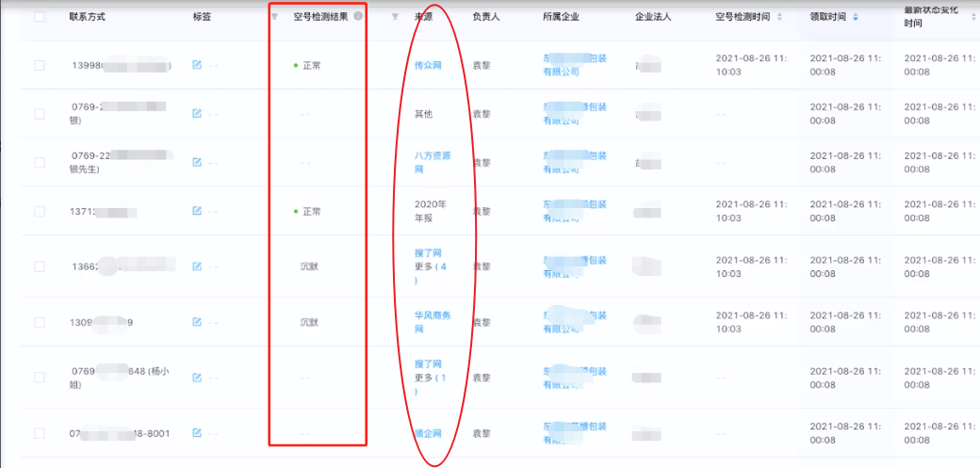The image size is (980, 468).
Task: Edit tags for the 杨小姐 contact row
Action: pos(197,378)
